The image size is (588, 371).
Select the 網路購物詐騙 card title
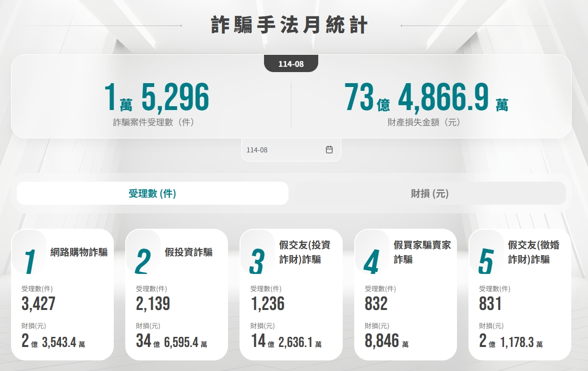79,252
